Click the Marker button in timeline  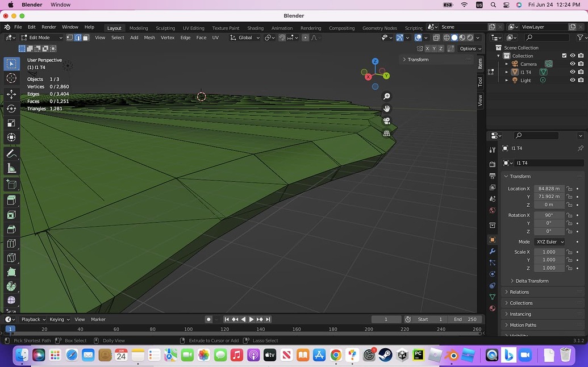[x=98, y=319]
